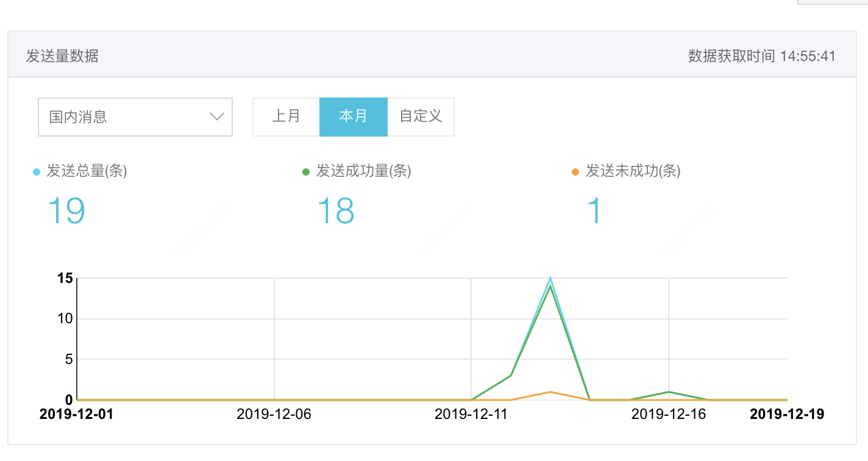Click the 发送总量(条) label

87,171
